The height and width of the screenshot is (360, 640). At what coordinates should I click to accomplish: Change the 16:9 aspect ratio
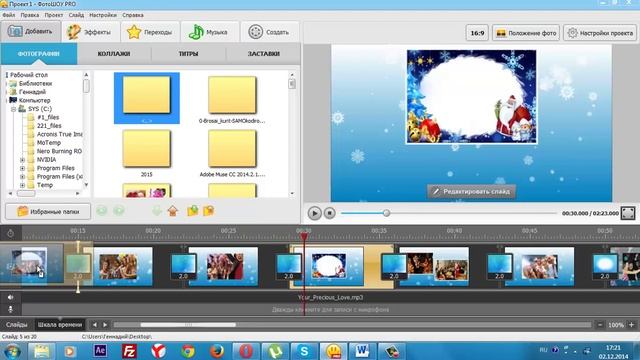[x=477, y=33]
